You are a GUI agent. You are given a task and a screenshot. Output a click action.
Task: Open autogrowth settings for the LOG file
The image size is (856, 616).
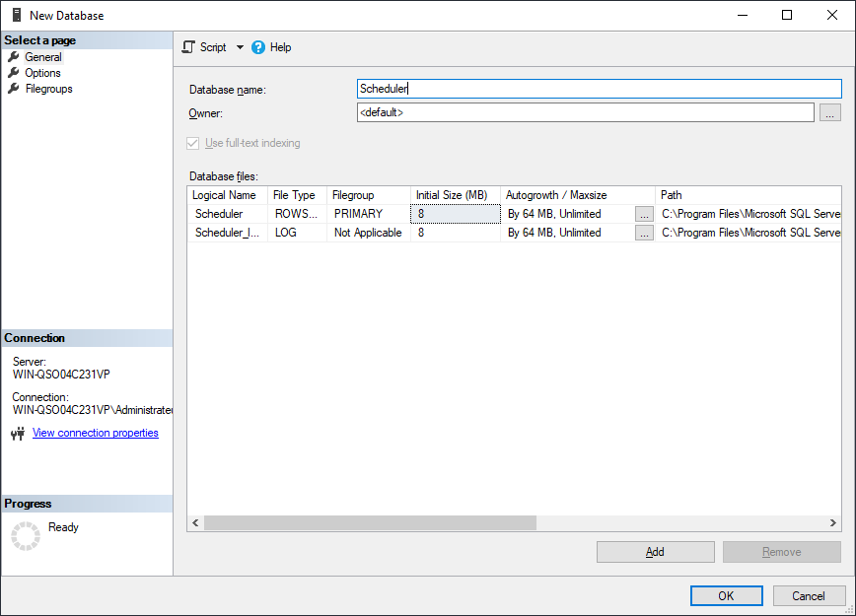644,234
